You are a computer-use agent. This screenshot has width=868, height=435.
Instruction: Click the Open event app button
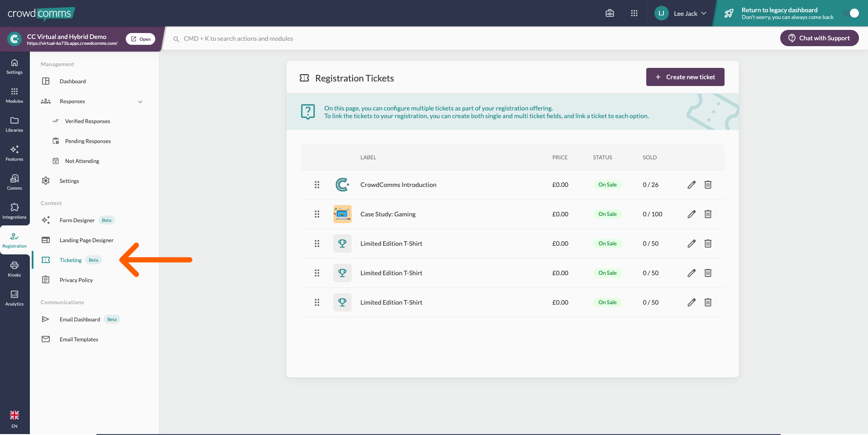[140, 39]
